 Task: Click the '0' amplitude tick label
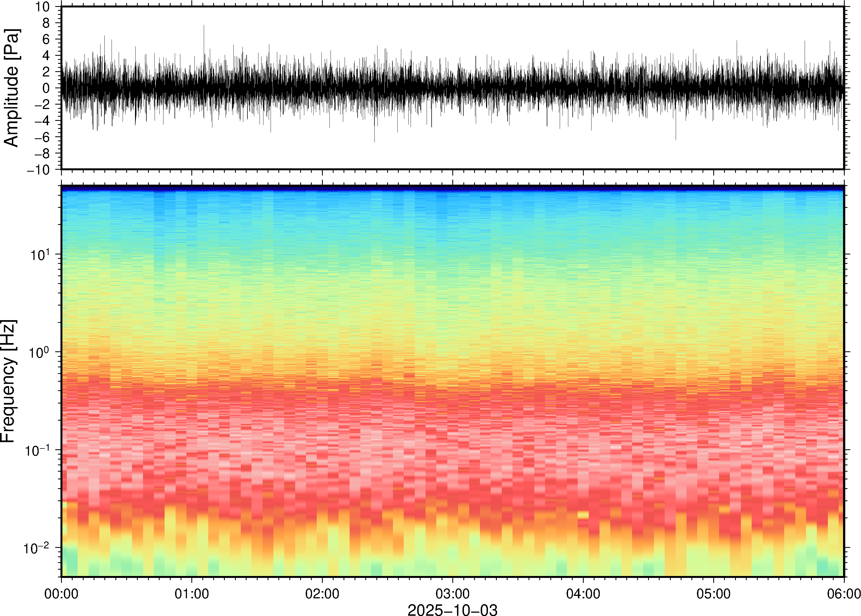46,88
